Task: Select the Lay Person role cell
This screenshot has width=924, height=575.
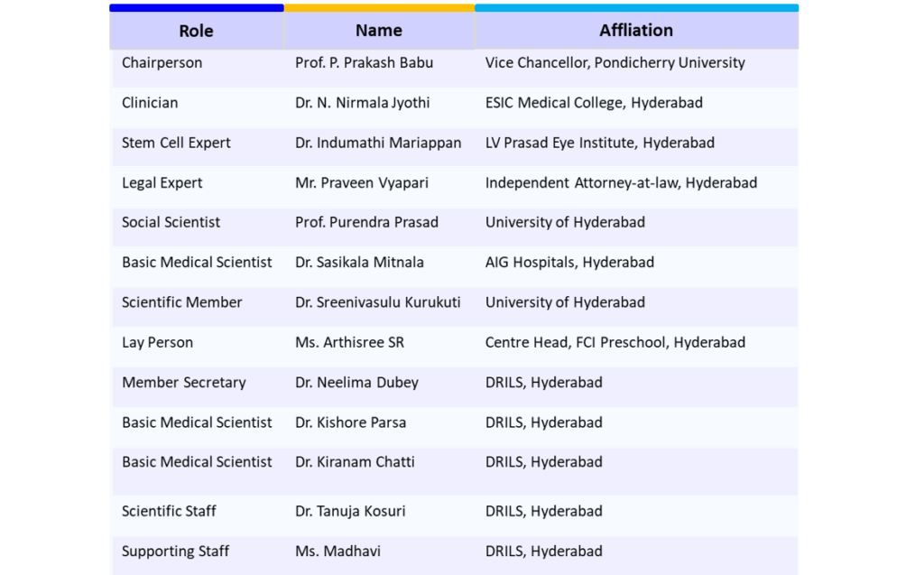Action: 157,343
